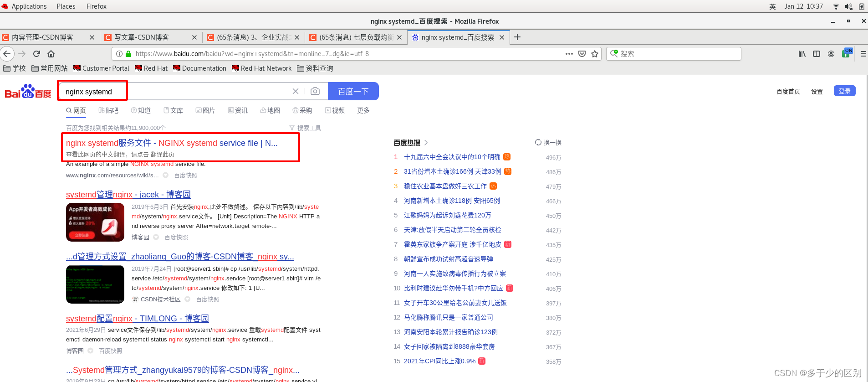Save page to Pocket icon
The width and height of the screenshot is (868, 382).
(582, 54)
